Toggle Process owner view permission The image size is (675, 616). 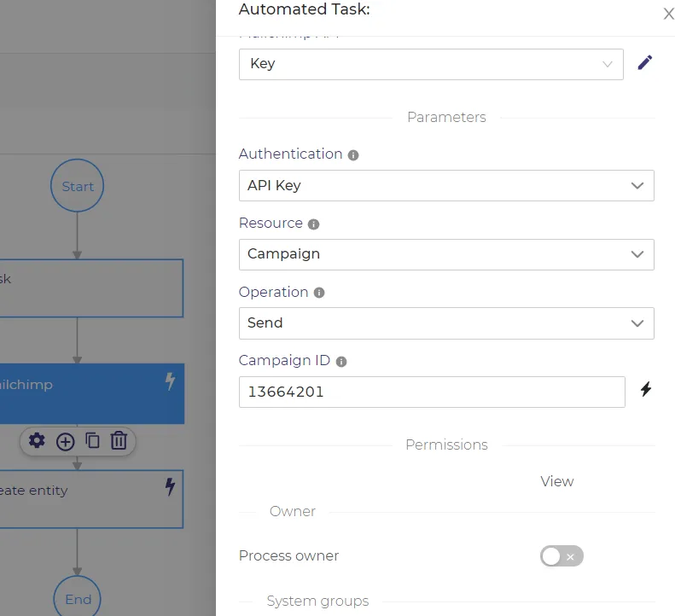click(562, 556)
